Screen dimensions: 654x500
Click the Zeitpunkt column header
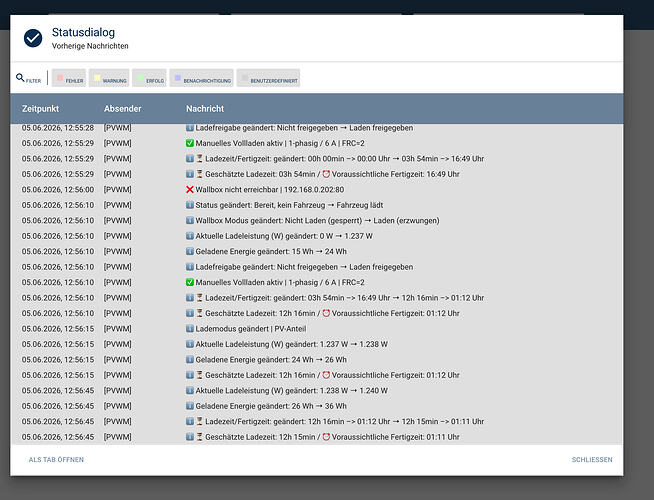pyautogui.click(x=40, y=108)
